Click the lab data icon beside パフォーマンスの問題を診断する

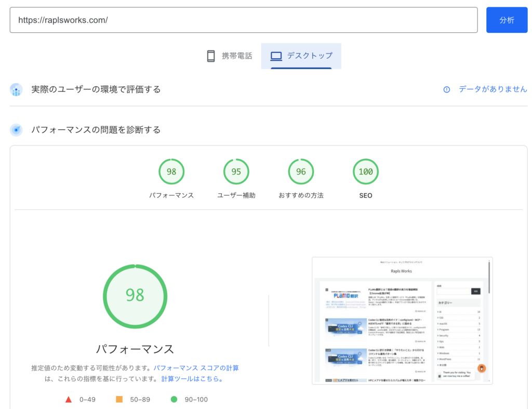click(16, 129)
